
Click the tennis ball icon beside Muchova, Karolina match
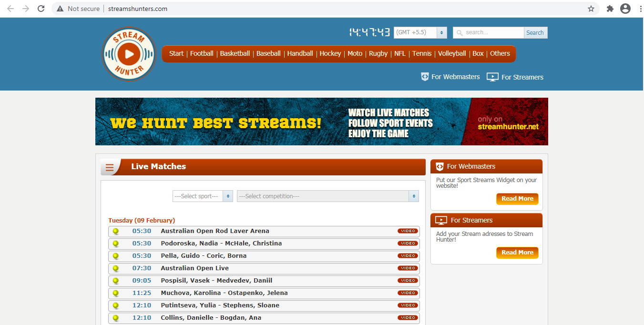[x=115, y=294]
